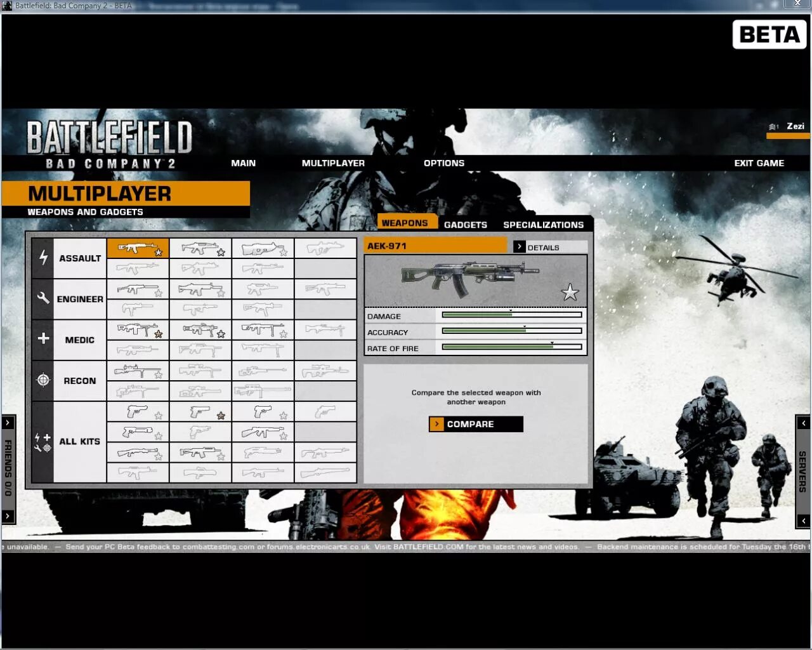Open the MULTIPLAYER menu
Viewport: 812px width, 650px height.
(333, 163)
